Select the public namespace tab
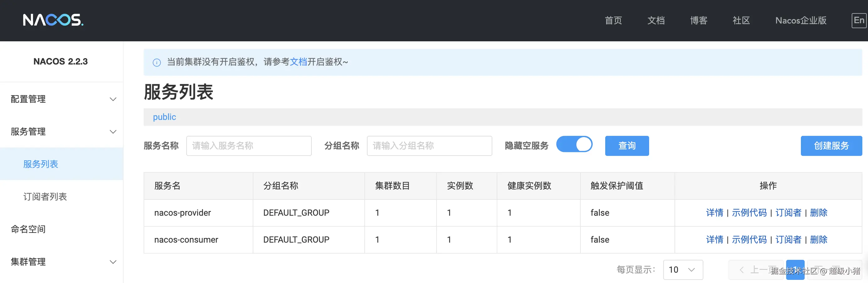 click(164, 117)
